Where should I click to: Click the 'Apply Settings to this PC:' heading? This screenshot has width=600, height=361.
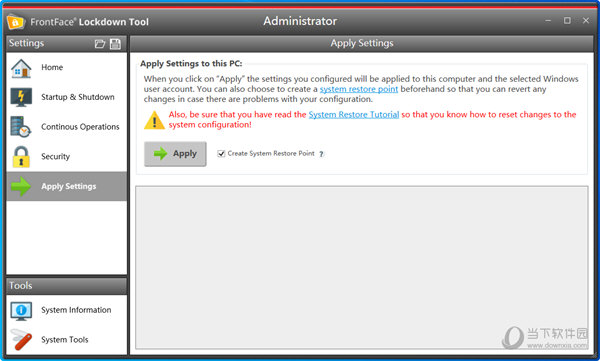click(x=191, y=64)
